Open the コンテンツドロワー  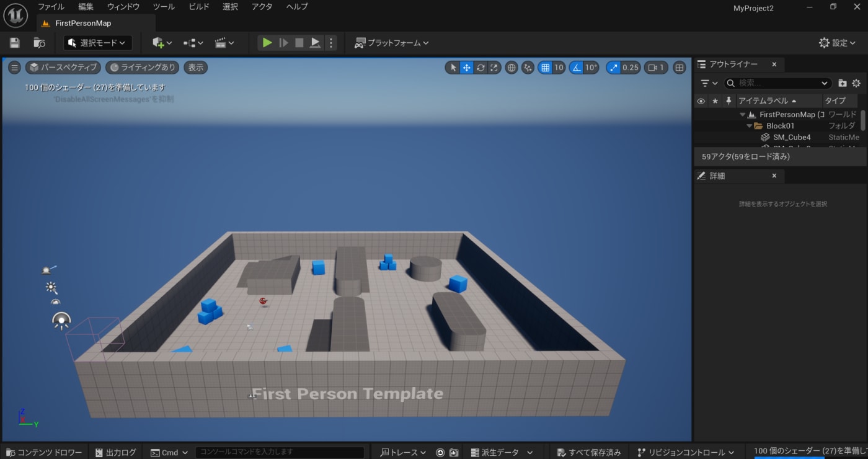point(43,452)
